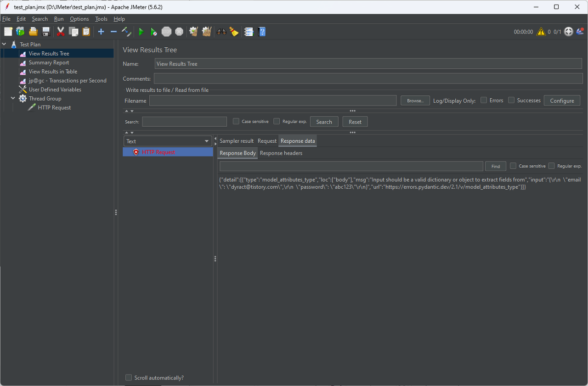Toggle Case sensitive in the Search row
The image size is (588, 386).
coord(236,121)
